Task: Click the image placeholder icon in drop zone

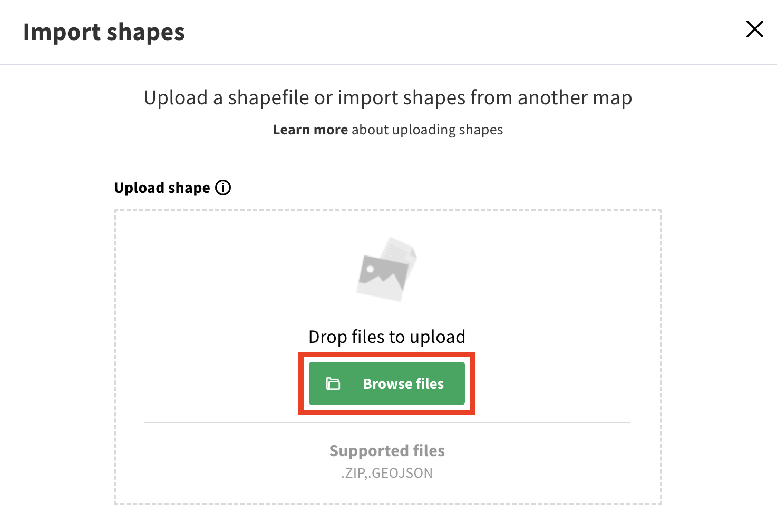Action: pos(387,269)
